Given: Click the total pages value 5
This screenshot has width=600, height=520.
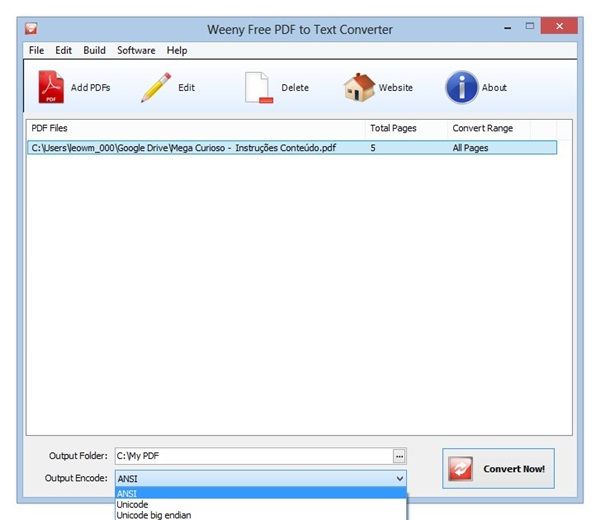Looking at the screenshot, I should [x=373, y=148].
